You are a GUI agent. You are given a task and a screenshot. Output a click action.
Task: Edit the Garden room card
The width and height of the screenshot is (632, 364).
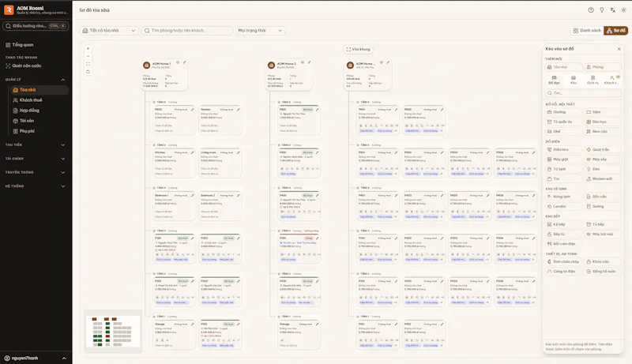pos(239,110)
